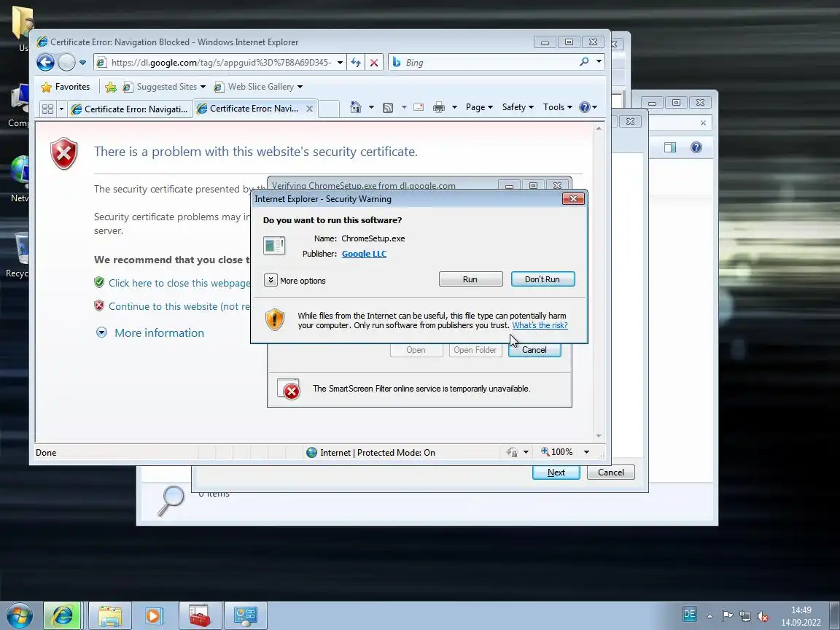Screen dimensions: 840x630
Task: Expand the Print options dropdown arrow
Action: [x=454, y=107]
